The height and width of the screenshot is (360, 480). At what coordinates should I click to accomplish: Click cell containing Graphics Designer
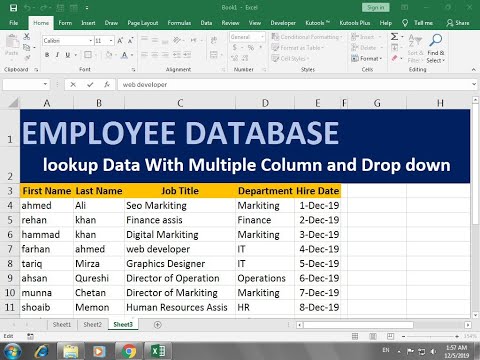pos(180,264)
